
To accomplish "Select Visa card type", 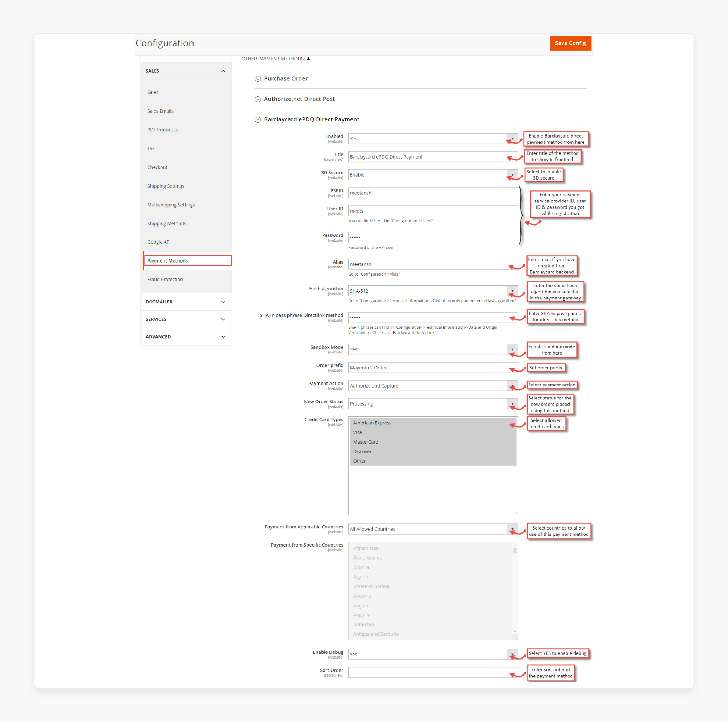I will pos(433,432).
